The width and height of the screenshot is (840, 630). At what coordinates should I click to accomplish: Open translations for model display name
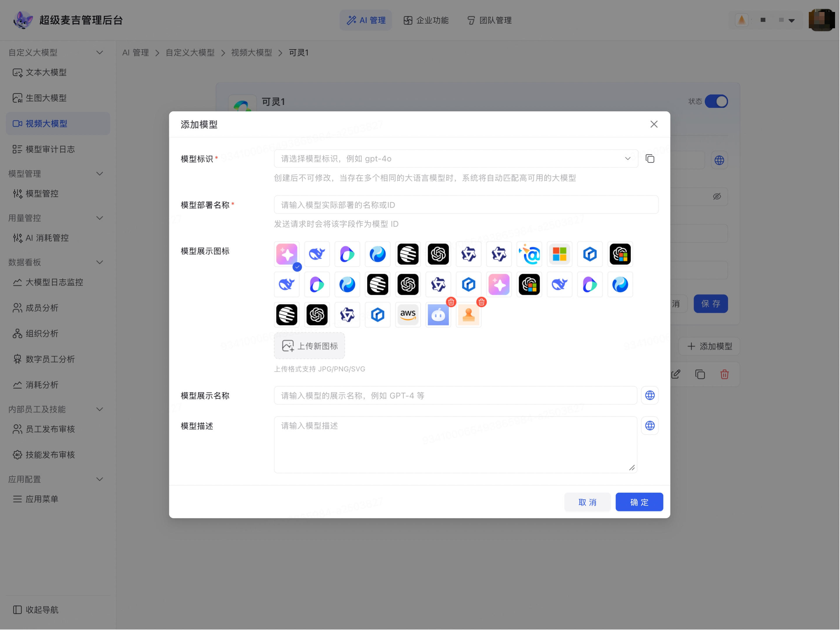[650, 396]
